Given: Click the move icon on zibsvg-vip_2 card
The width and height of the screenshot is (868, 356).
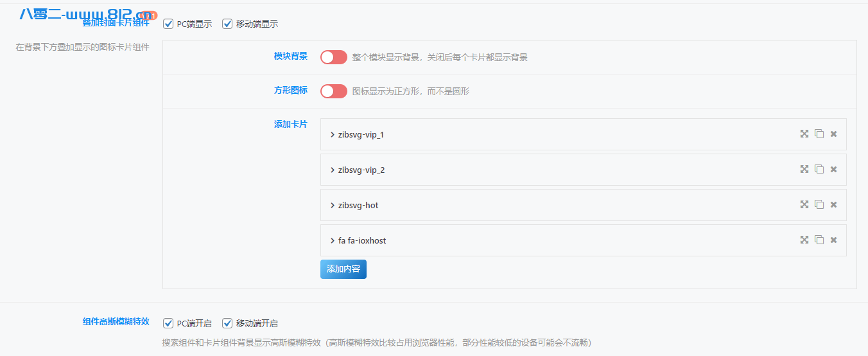Looking at the screenshot, I should (804, 169).
